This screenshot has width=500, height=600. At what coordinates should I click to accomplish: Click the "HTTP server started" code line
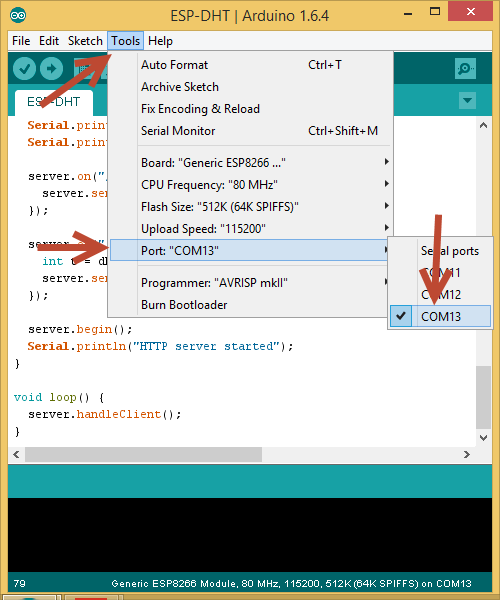point(160,346)
